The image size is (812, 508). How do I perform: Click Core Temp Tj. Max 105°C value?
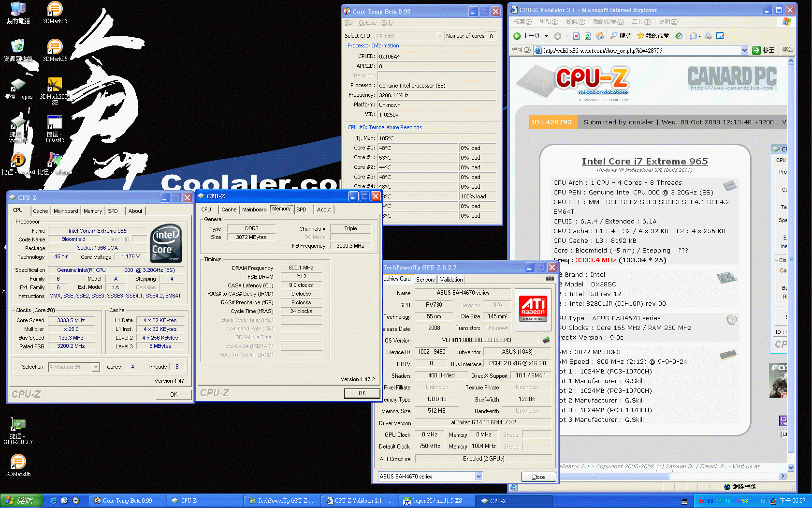[437, 138]
